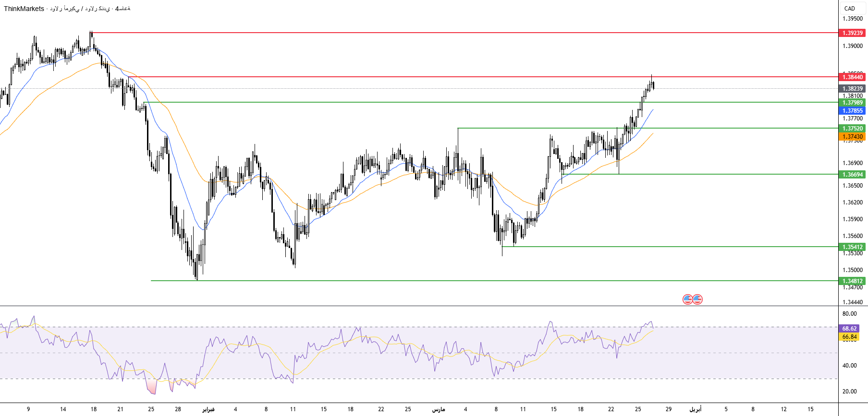
Task: Click the gray 1.38239 current price label
Action: (852, 89)
